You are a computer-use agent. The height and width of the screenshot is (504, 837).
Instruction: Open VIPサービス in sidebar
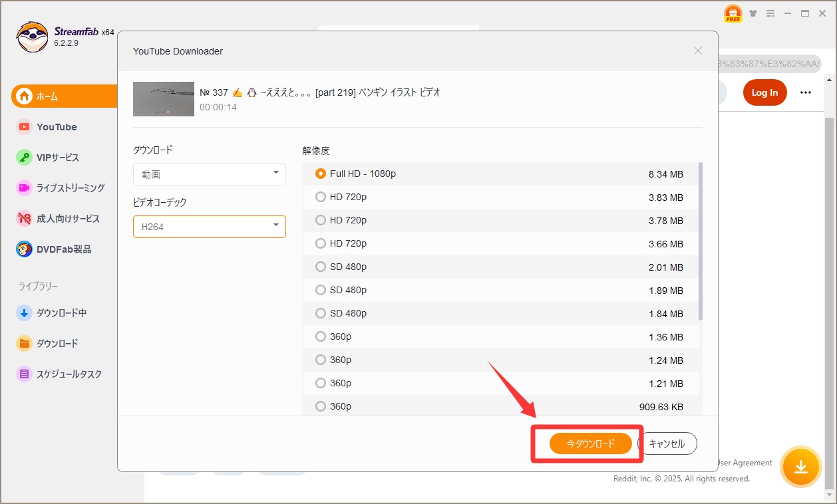click(x=58, y=157)
